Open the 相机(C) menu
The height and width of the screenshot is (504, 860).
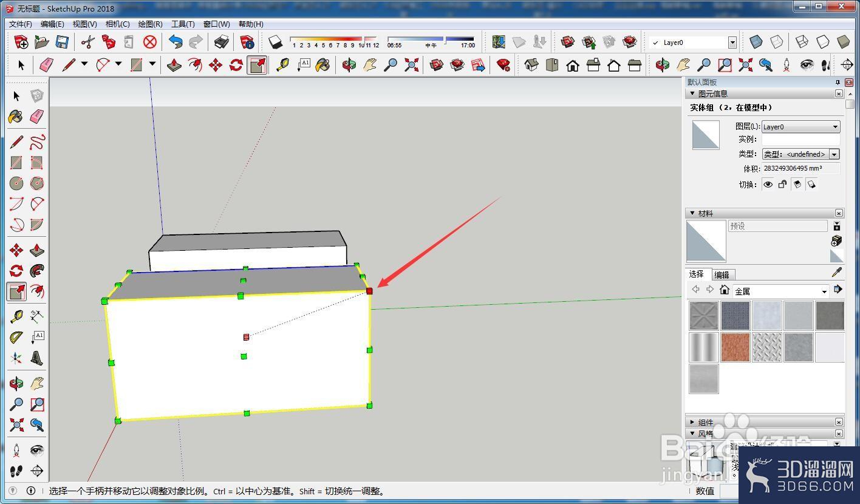(x=117, y=24)
